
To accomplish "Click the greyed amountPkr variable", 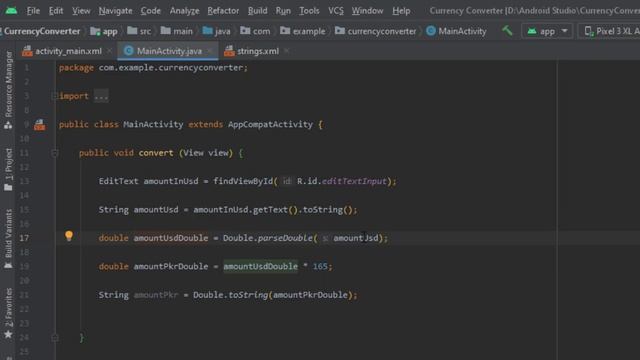I will (x=156, y=295).
